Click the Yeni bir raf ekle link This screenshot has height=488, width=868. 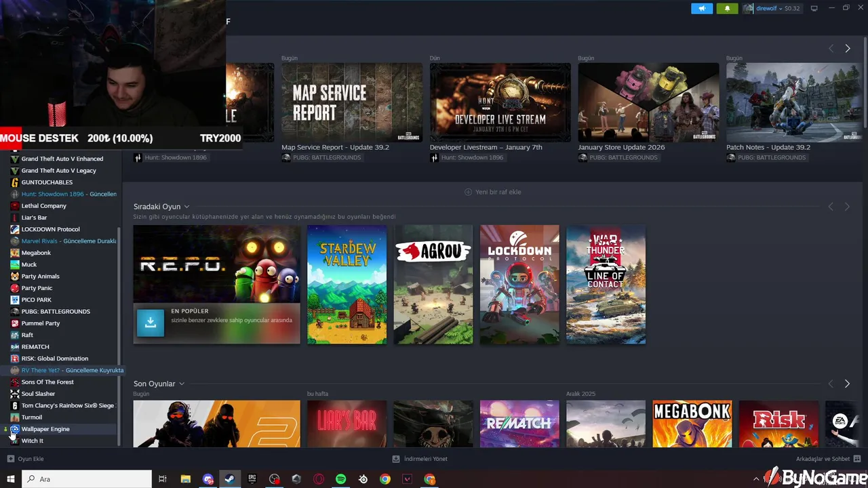[x=498, y=192]
